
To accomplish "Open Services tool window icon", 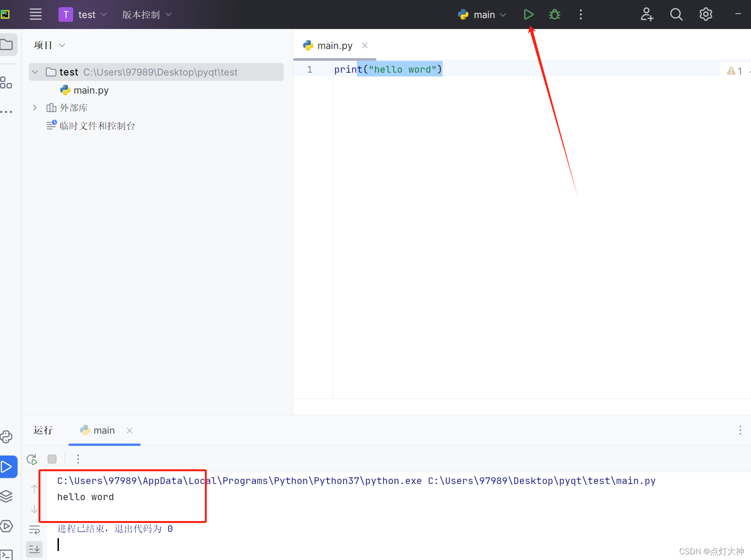I will click(x=7, y=526).
